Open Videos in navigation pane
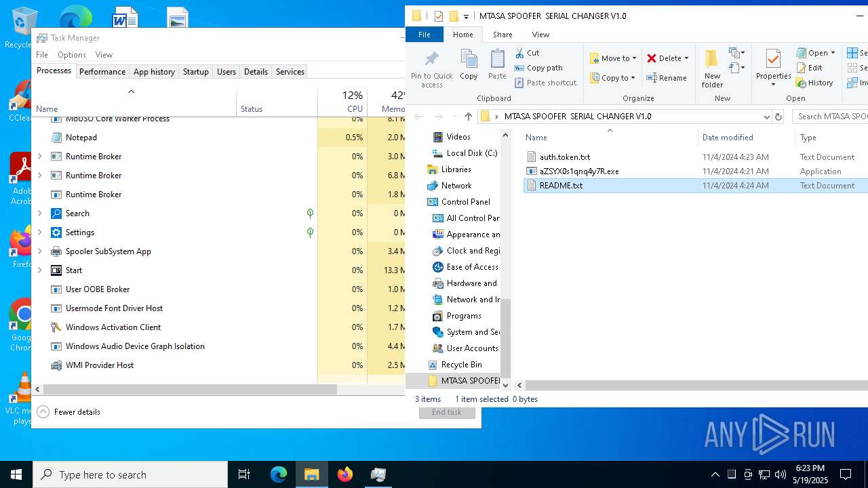 pos(458,137)
